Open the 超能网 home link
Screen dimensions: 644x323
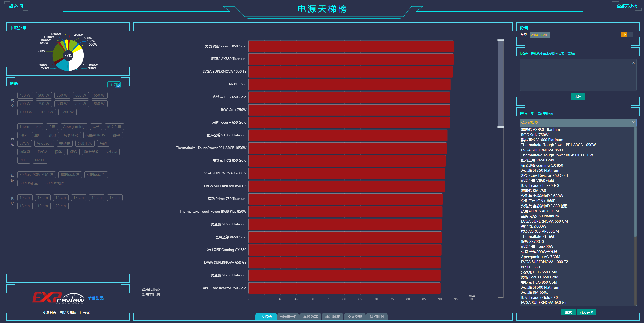click(x=16, y=6)
